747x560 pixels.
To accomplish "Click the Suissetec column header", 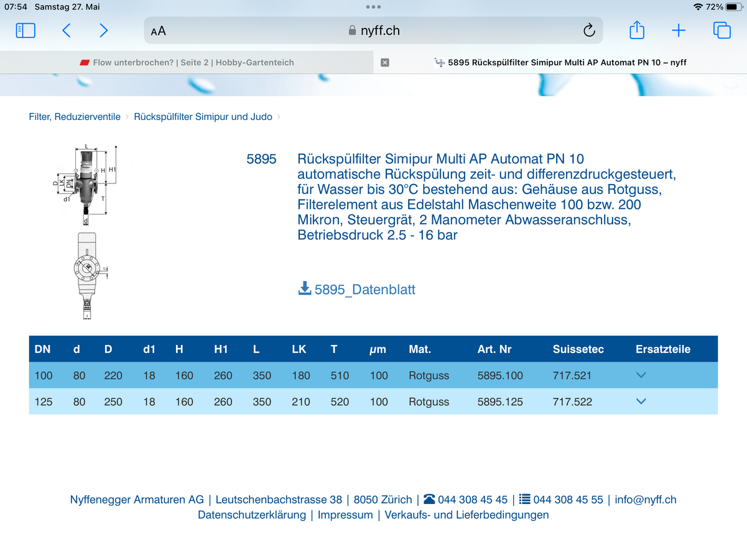I will pyautogui.click(x=578, y=349).
